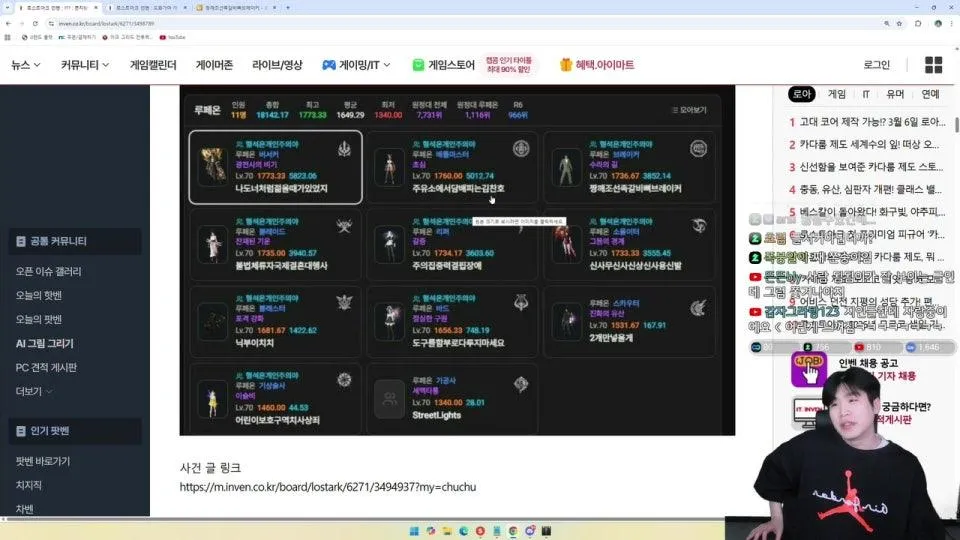Open the Windows Start menu on the taskbar

[x=414, y=531]
